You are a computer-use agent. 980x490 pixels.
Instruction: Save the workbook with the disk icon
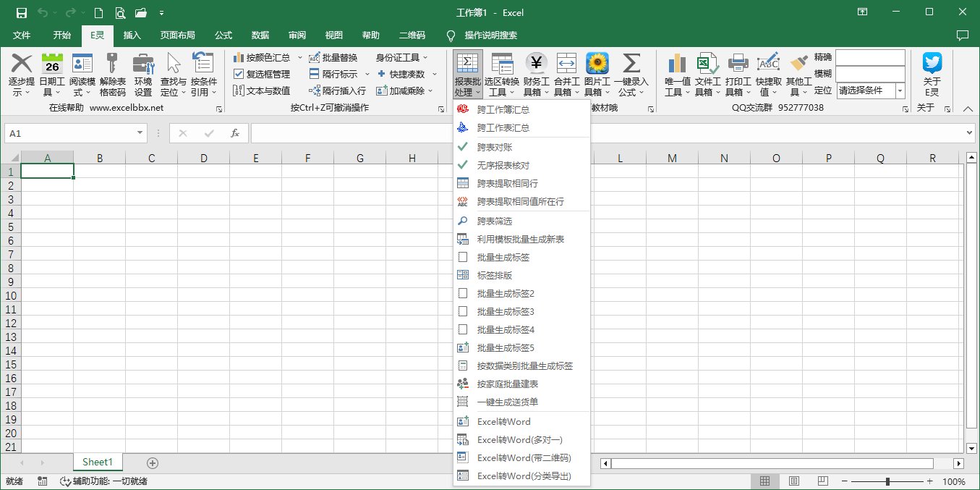[22, 12]
